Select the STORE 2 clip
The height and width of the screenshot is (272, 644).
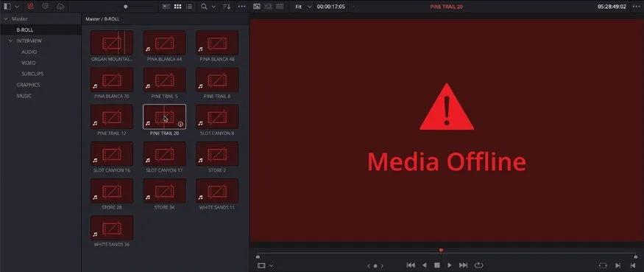[217, 154]
